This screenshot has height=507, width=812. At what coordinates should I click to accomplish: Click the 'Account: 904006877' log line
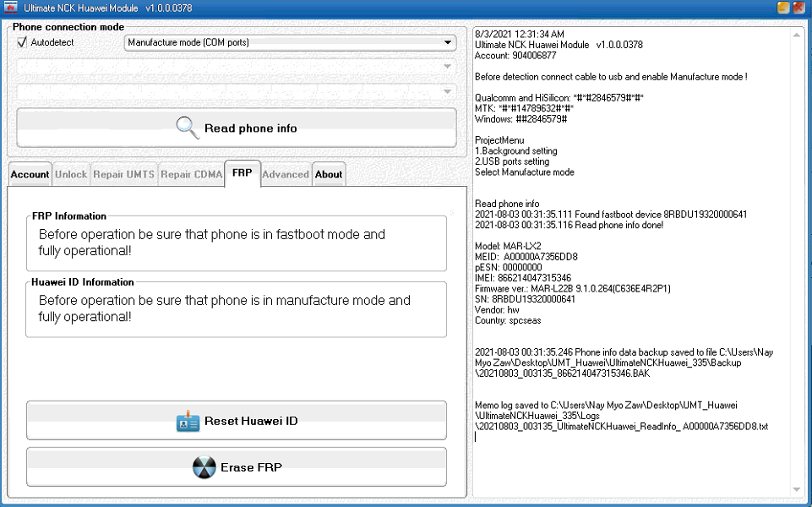coord(515,56)
